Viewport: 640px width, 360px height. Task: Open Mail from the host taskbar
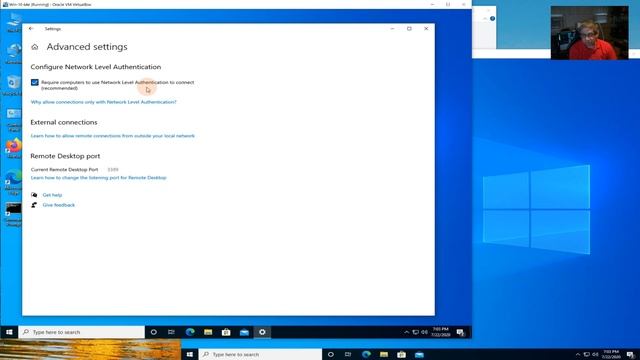pos(419,354)
